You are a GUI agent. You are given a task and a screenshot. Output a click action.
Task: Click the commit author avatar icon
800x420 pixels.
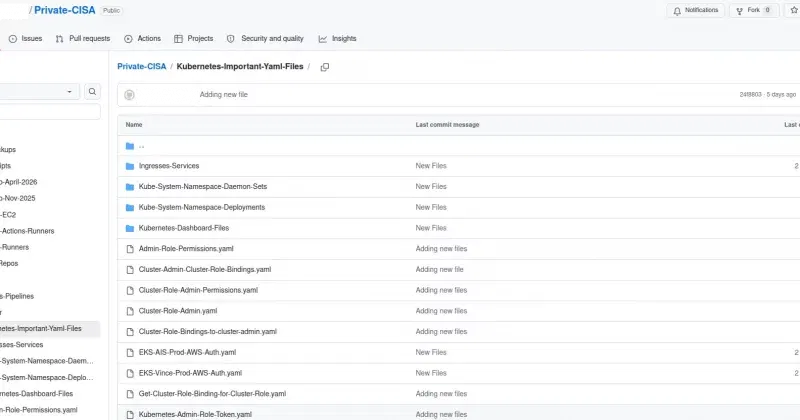(130, 94)
